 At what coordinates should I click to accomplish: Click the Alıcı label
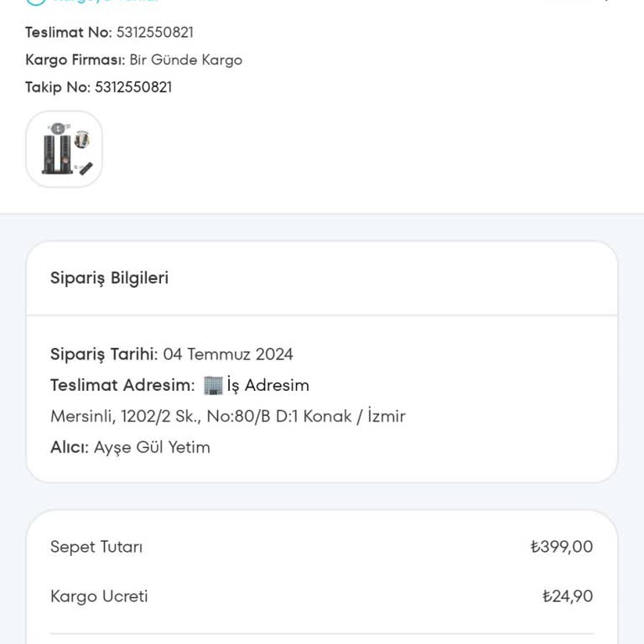pyautogui.click(x=69, y=447)
